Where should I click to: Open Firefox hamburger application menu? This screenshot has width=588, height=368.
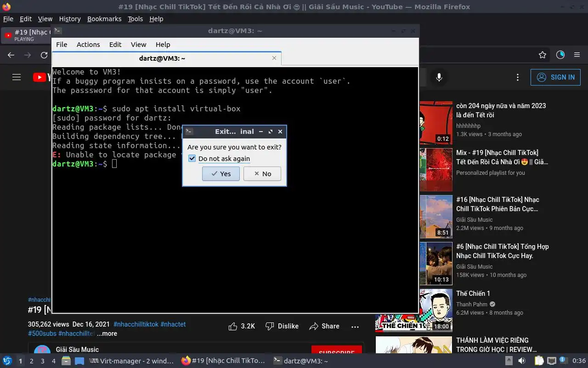(x=577, y=55)
